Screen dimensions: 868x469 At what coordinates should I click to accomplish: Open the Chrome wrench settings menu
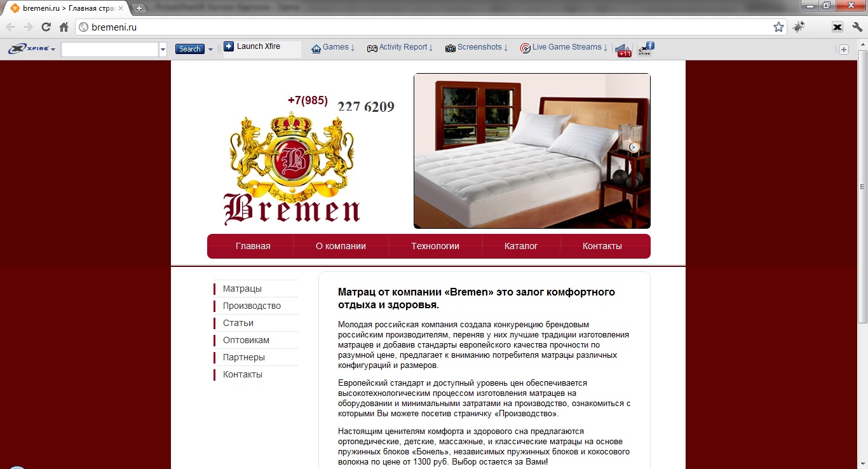tap(857, 27)
